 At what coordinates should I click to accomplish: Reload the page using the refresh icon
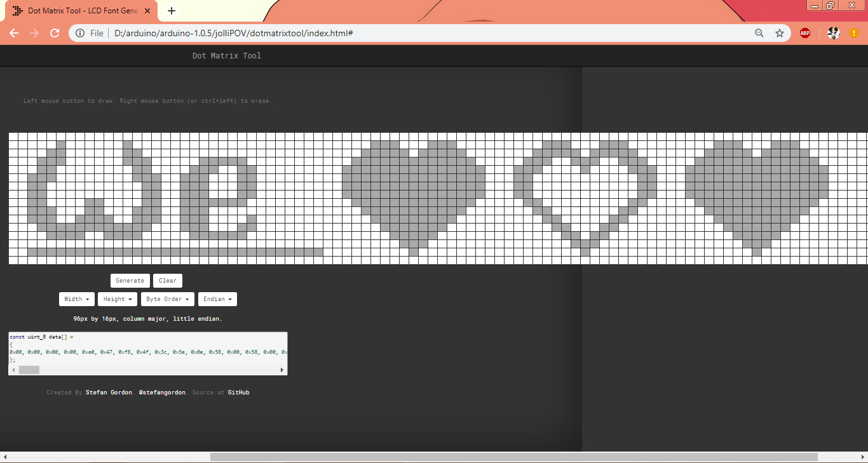coord(55,32)
